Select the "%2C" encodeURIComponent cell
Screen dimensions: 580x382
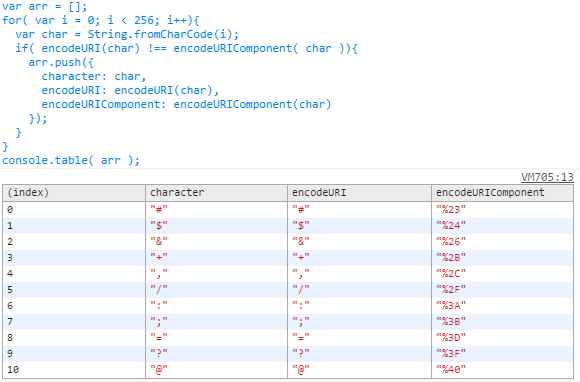coord(502,274)
